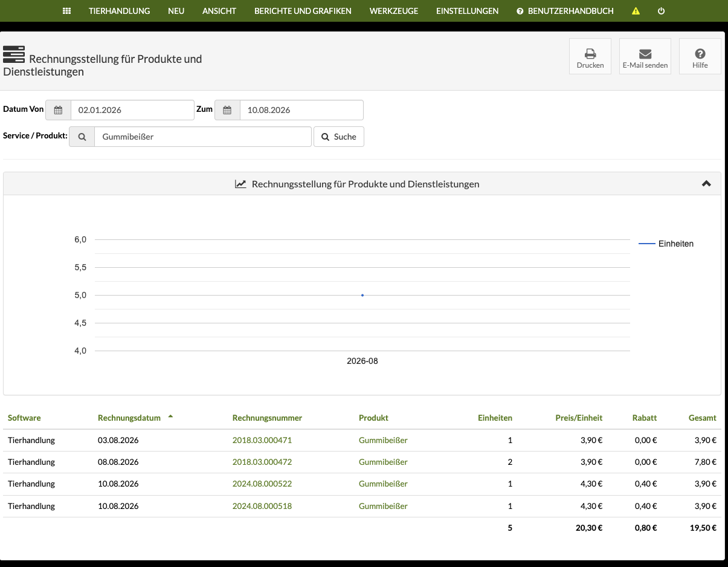Open the Werkzeuge menu
The width and height of the screenshot is (728, 567).
(394, 11)
